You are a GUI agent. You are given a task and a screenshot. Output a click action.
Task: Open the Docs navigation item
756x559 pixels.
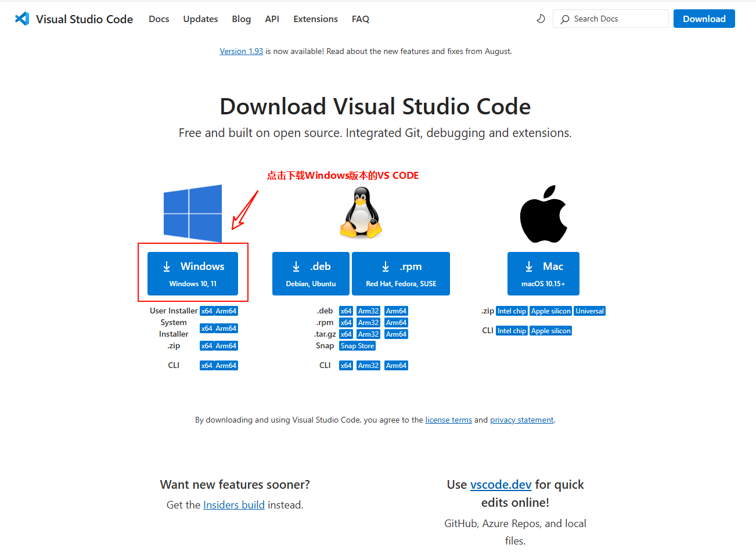159,19
